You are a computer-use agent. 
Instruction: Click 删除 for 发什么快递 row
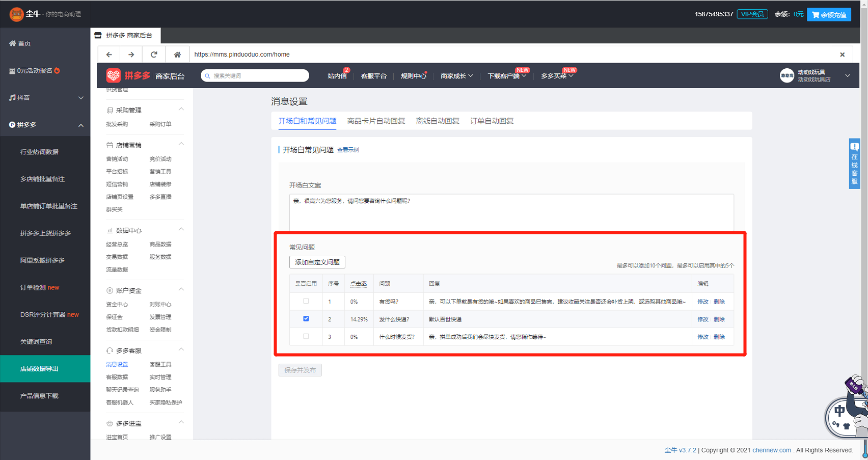point(719,319)
